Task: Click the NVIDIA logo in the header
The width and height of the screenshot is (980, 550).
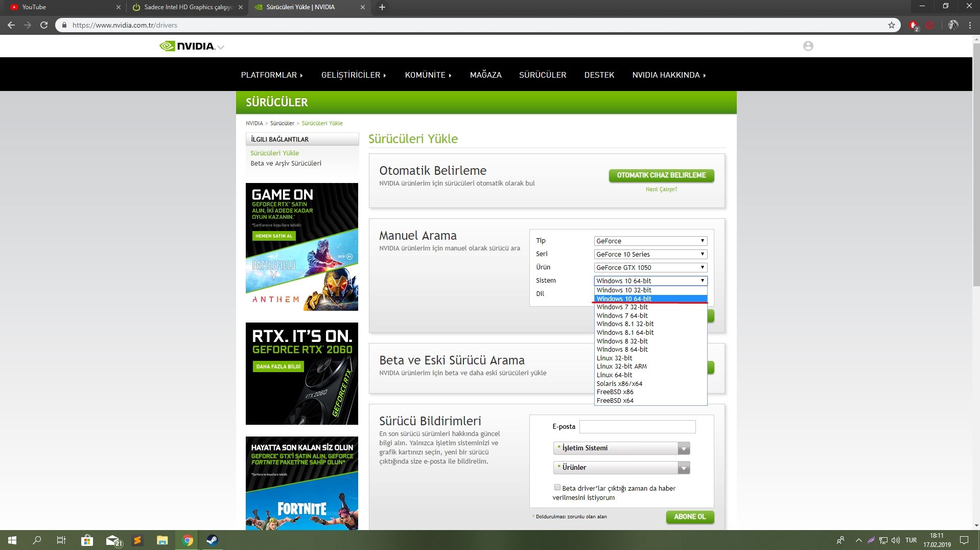Action: [187, 46]
